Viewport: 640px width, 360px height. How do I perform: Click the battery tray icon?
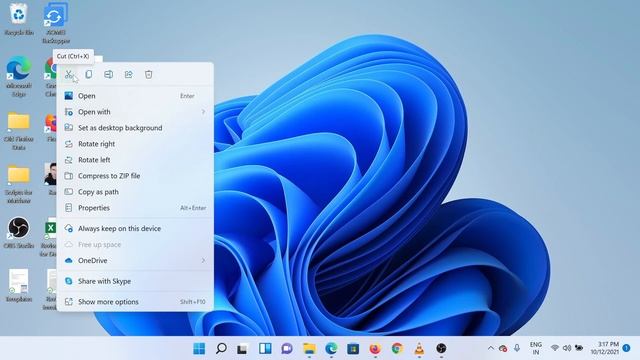coord(579,348)
